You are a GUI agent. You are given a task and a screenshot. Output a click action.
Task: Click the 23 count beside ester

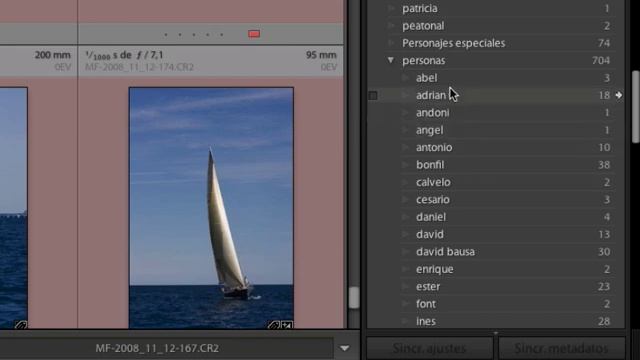(604, 287)
